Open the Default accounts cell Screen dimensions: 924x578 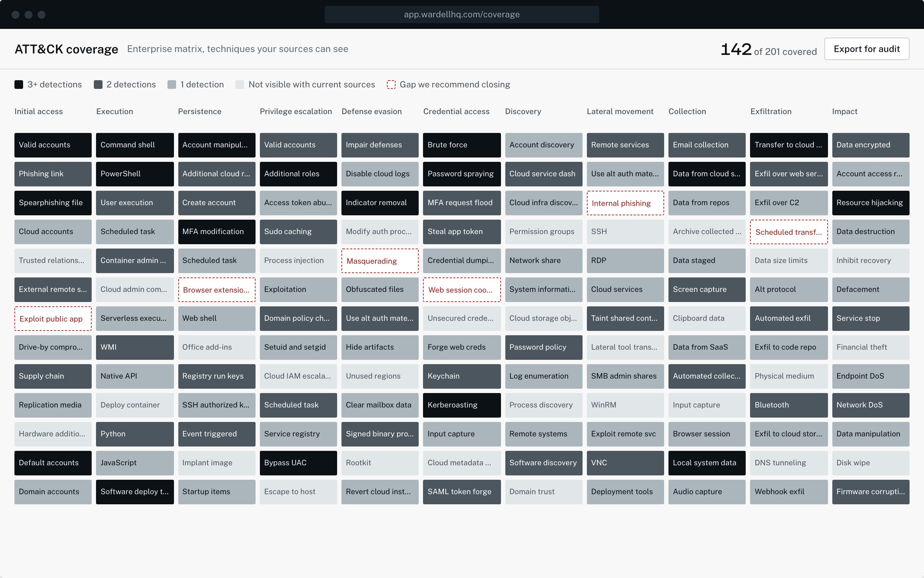pos(53,463)
